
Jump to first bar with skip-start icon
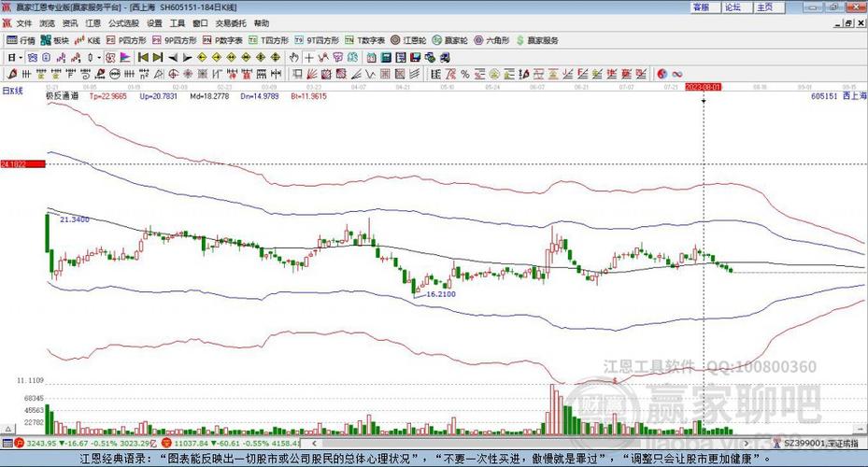(x=143, y=58)
